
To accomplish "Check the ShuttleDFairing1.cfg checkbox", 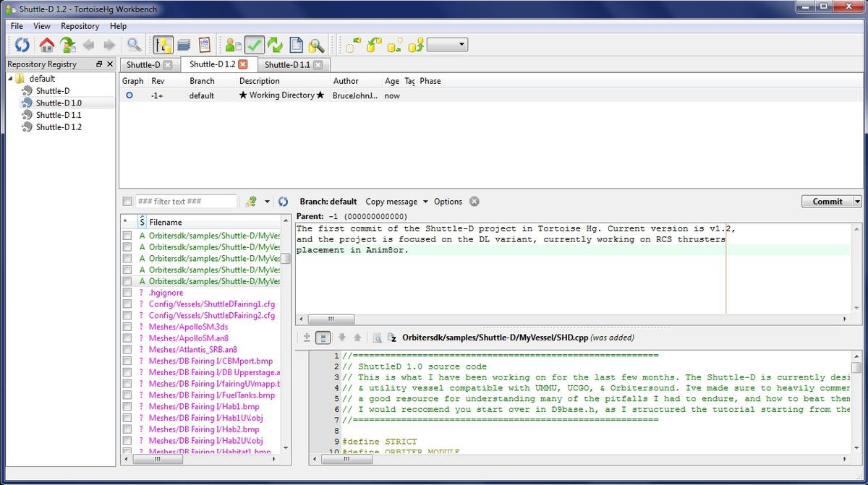I will tap(127, 304).
